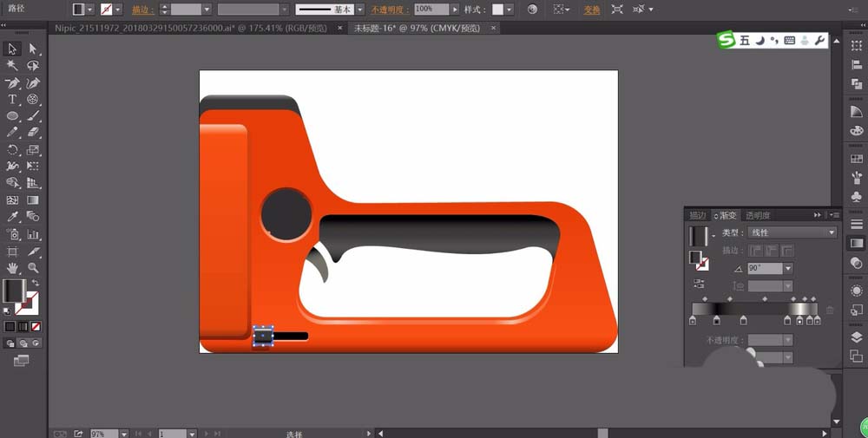Select the Zoom tool
Image resolution: width=868 pixels, height=438 pixels.
click(33, 268)
